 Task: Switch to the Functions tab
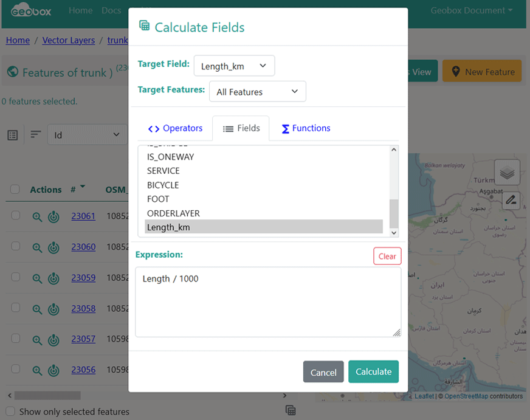[x=306, y=128]
